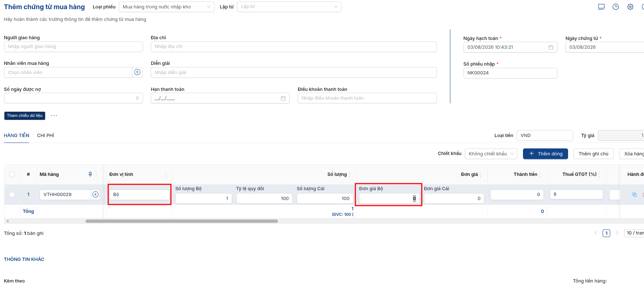Screen dimensions: 644x284
Task: Open the history clock icon
Action: (x=616, y=7)
